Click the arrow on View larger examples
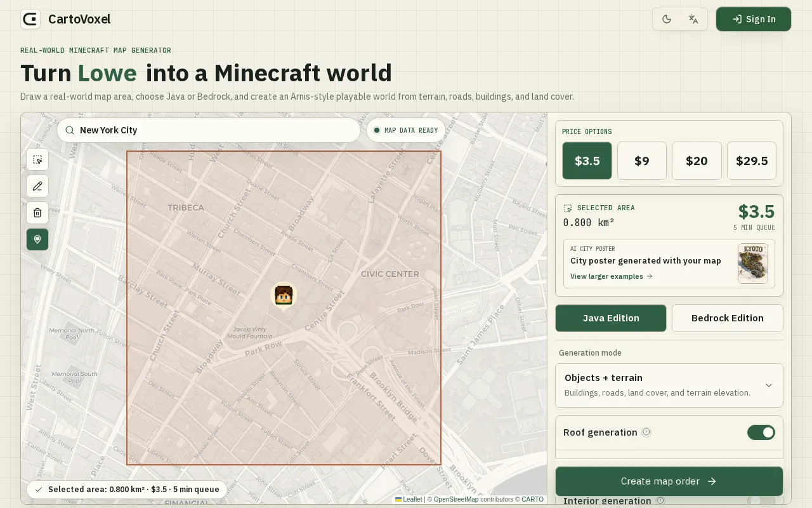 coord(650,276)
